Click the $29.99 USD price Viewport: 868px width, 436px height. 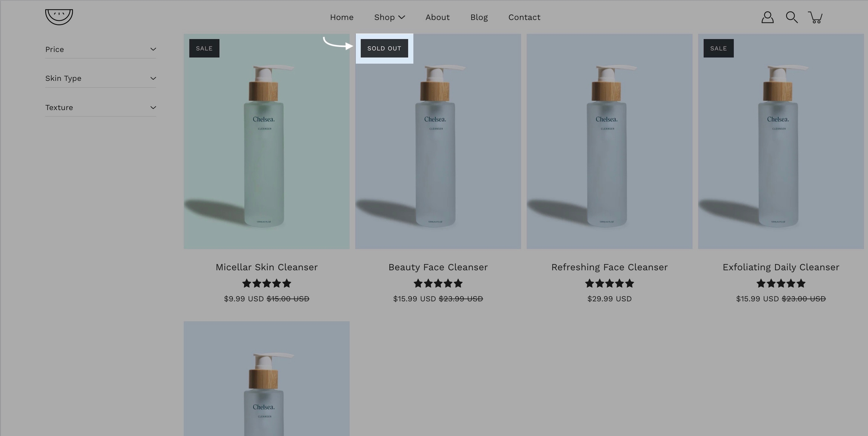(610, 299)
